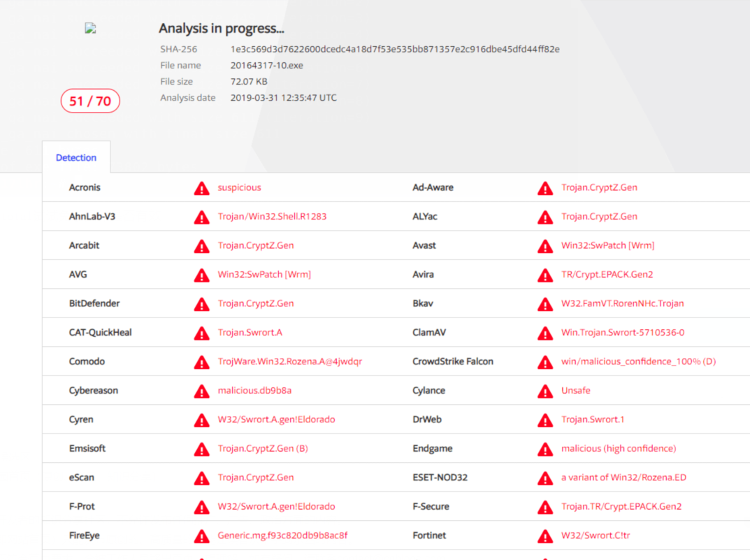Click 'Generic.mg.f93c820db9b8ac8f' FireEye result
Image resolution: width=750 pixels, height=560 pixels.
pyautogui.click(x=282, y=536)
